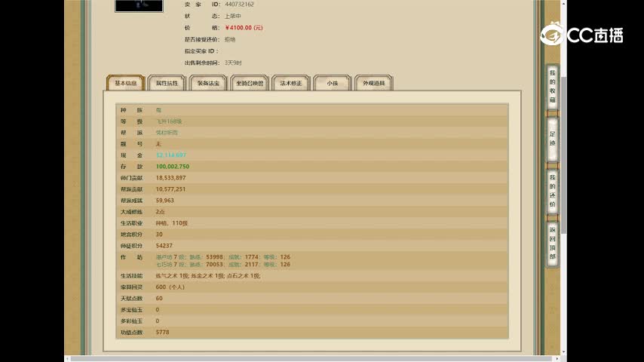Open the 属性抗性 tab
This screenshot has height=362, width=644.
point(167,83)
